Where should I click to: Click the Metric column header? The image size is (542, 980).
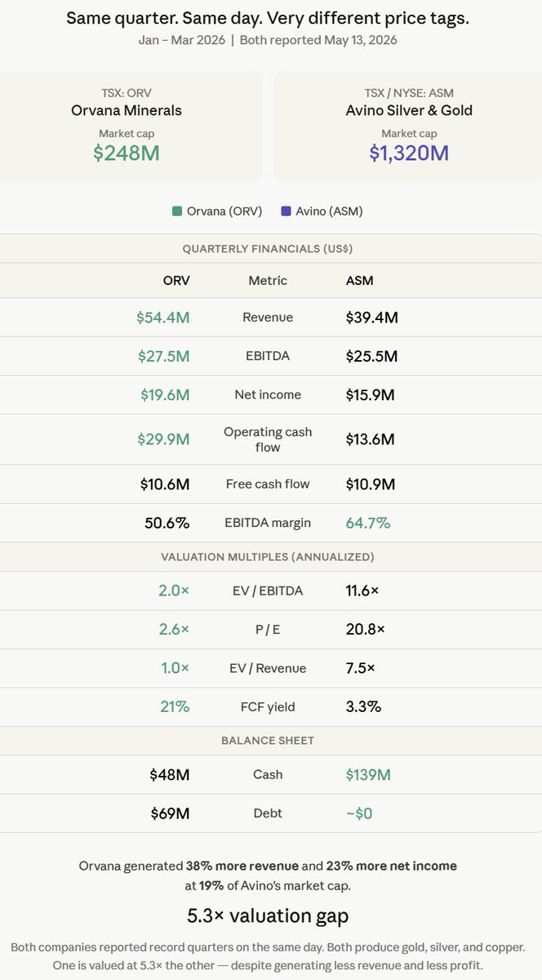[268, 280]
